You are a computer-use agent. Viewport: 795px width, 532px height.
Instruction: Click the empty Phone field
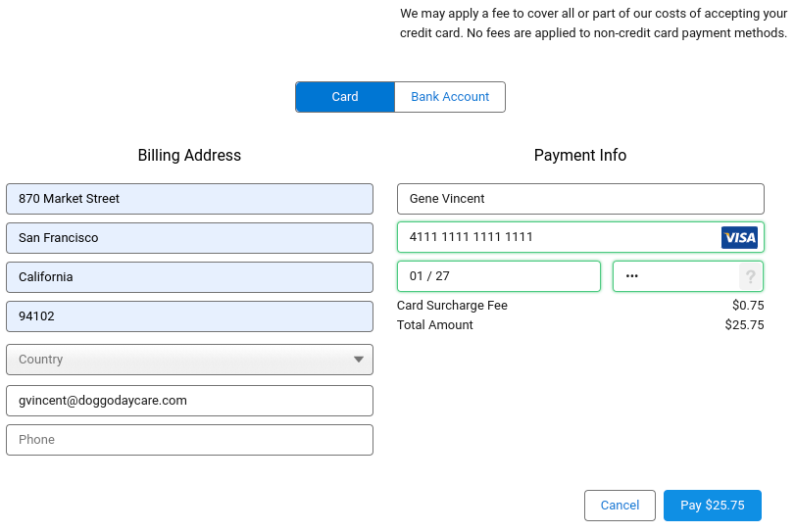pyautogui.click(x=189, y=440)
